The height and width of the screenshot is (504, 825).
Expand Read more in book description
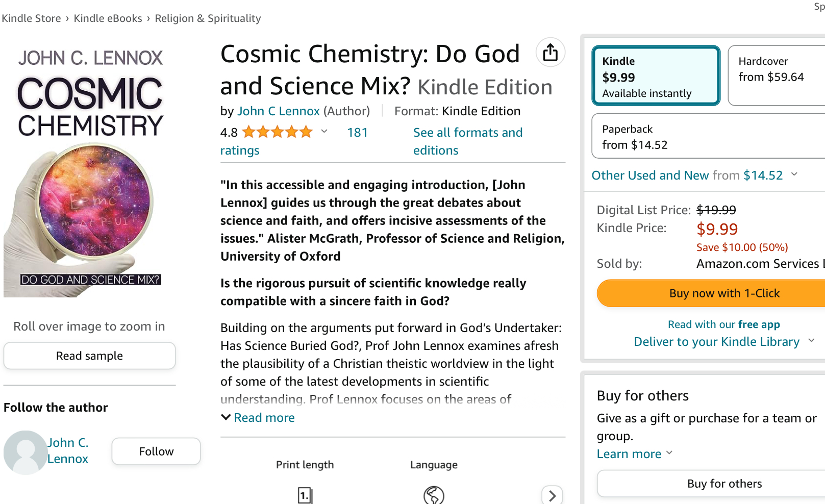[258, 418]
